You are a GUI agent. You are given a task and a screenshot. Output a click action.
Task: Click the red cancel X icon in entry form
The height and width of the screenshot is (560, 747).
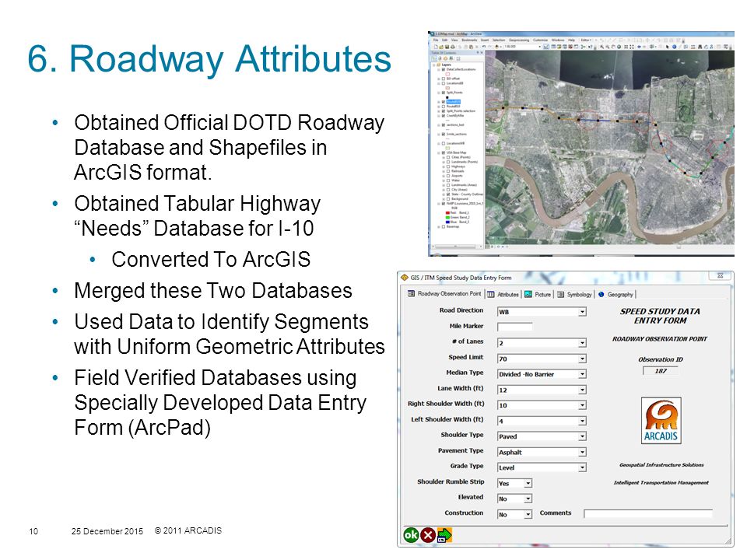(x=428, y=535)
